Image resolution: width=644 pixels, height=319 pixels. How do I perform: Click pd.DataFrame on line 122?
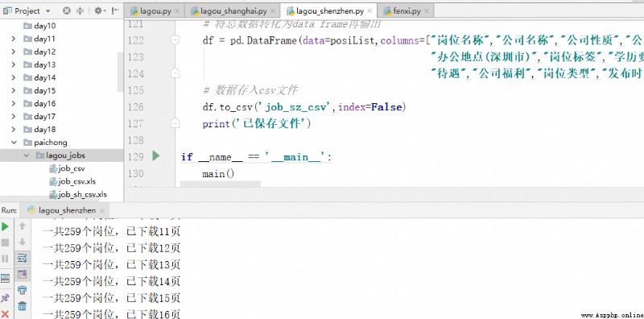(x=263, y=41)
